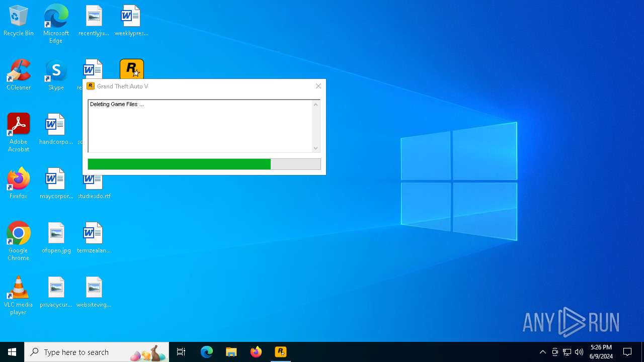Click the Grand Theft Auto V title icon
Viewport: 644px width, 362px height.
91,86
